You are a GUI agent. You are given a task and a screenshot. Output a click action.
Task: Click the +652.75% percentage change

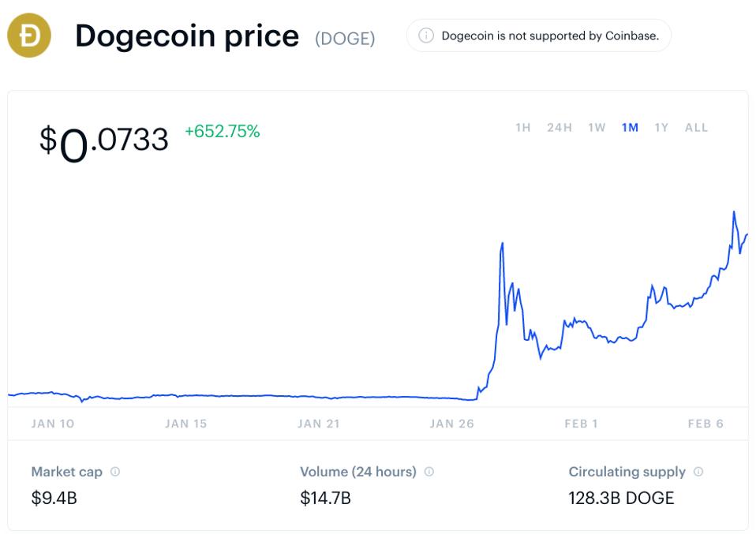coord(222,132)
